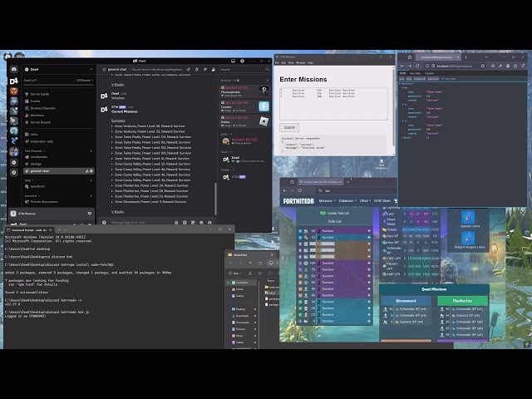Click Firefox back arrow in localhost window
The height and width of the screenshot is (399, 532).
(402, 66)
